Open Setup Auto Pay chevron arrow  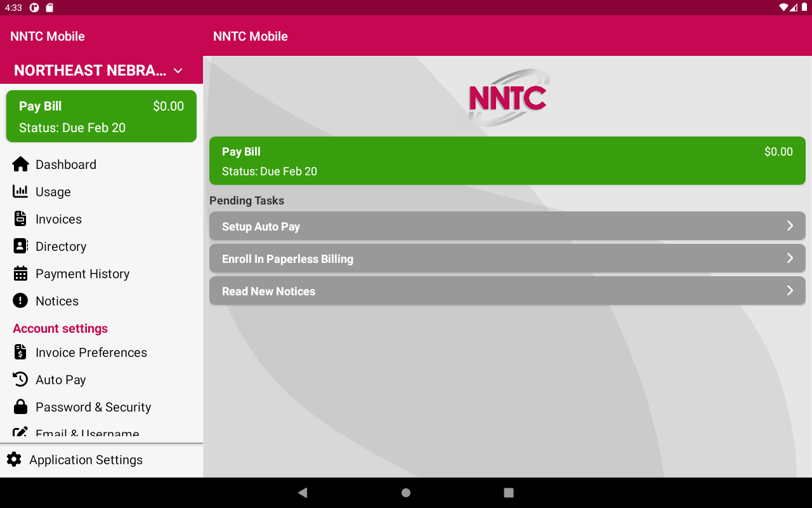coord(790,225)
